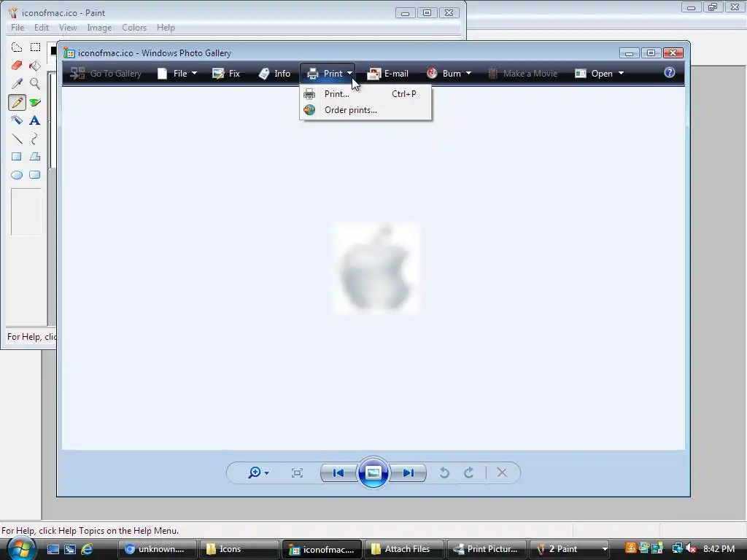Start the slide show with center button
This screenshot has width=747, height=560.
point(373,472)
